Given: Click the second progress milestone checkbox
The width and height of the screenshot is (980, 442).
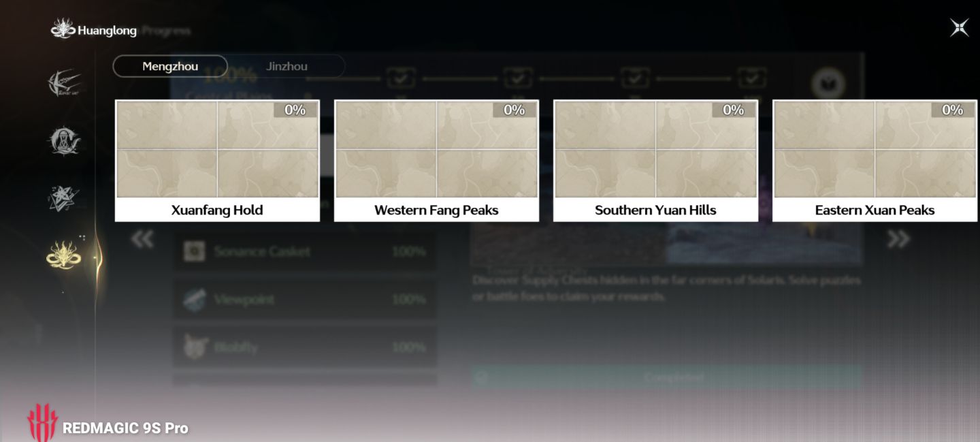Looking at the screenshot, I should (x=519, y=78).
